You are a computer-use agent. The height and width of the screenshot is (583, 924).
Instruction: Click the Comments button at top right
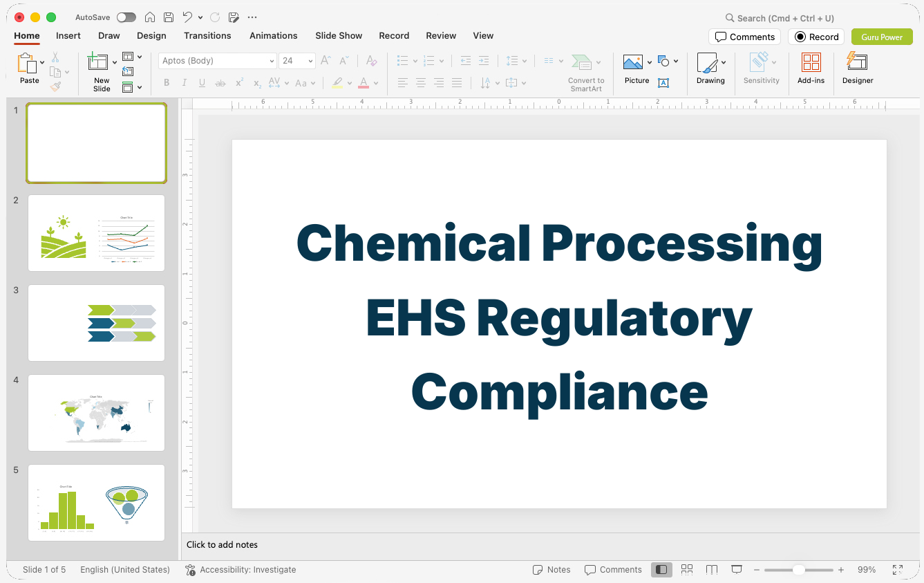744,37
